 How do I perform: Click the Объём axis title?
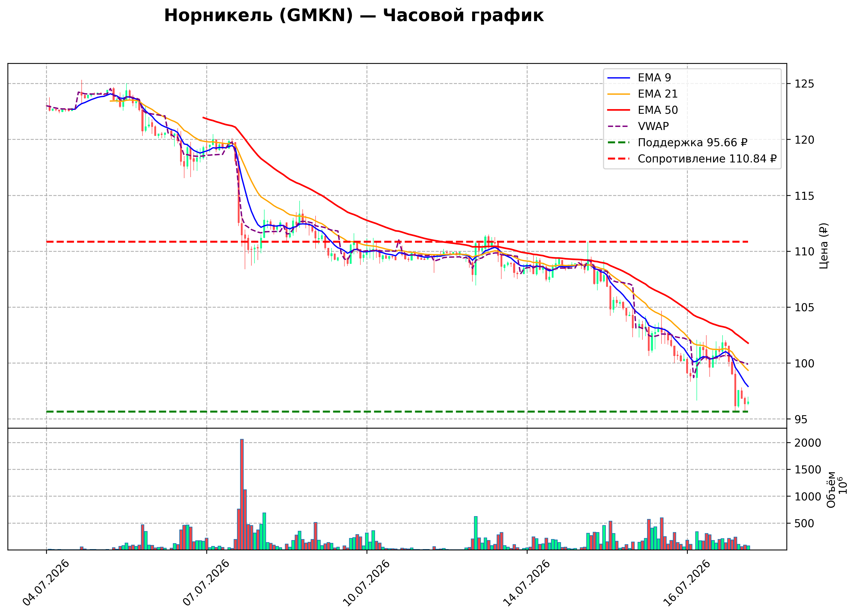click(831, 489)
